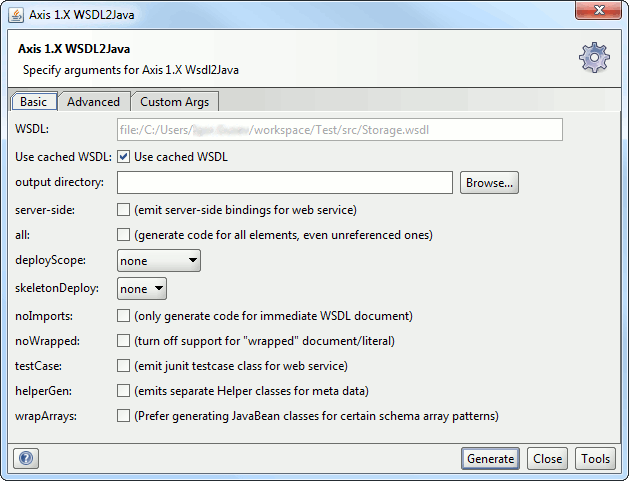This screenshot has width=629, height=481.
Task: Click the help question mark icon
Action: [x=26, y=458]
